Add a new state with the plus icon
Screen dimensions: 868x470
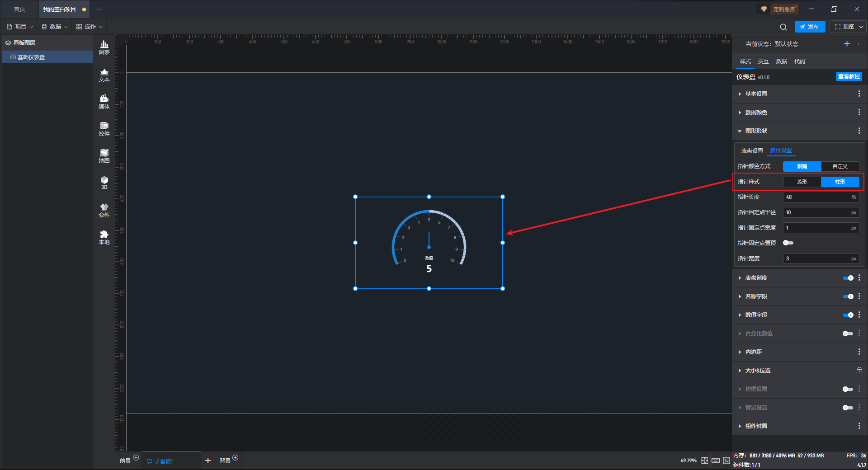[847, 44]
